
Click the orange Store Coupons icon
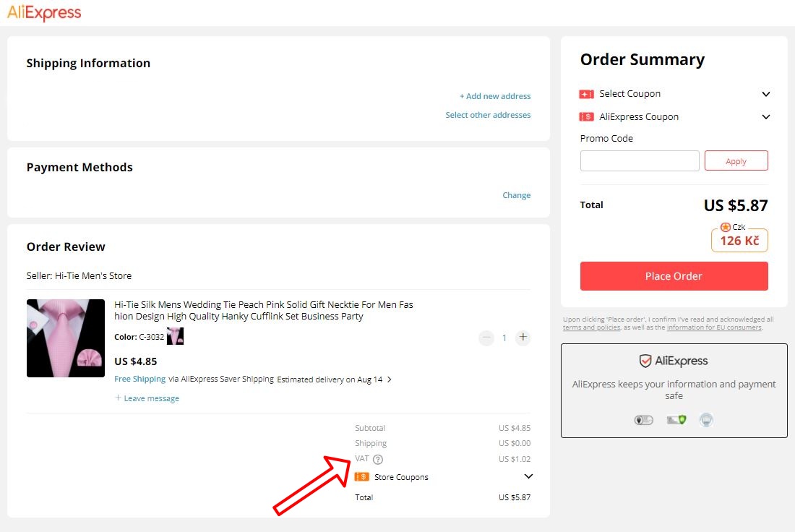361,476
